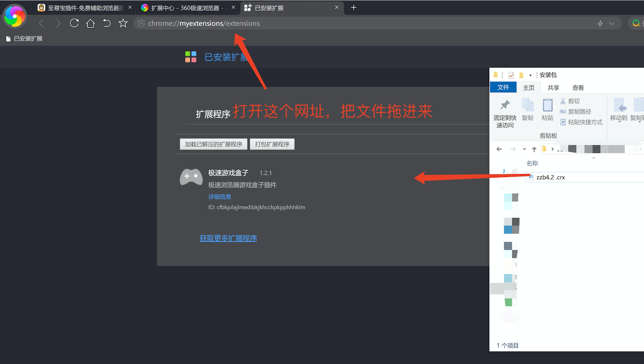
Task: Go forward with the browser forward arrow
Action: point(58,23)
